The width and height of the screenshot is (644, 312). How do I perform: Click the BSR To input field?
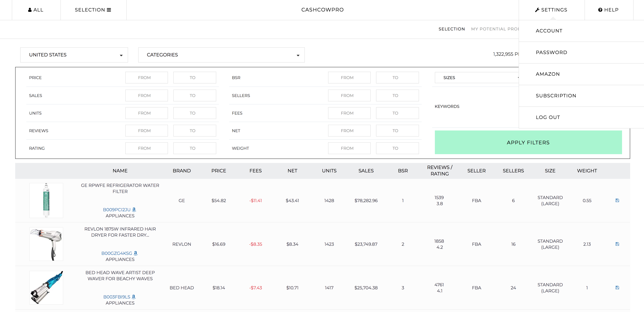(397, 78)
